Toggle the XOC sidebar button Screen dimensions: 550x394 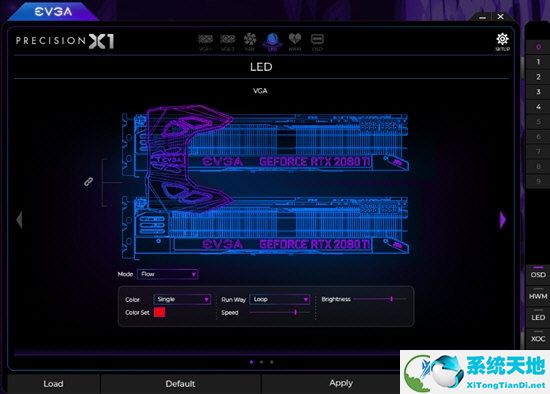click(x=538, y=339)
